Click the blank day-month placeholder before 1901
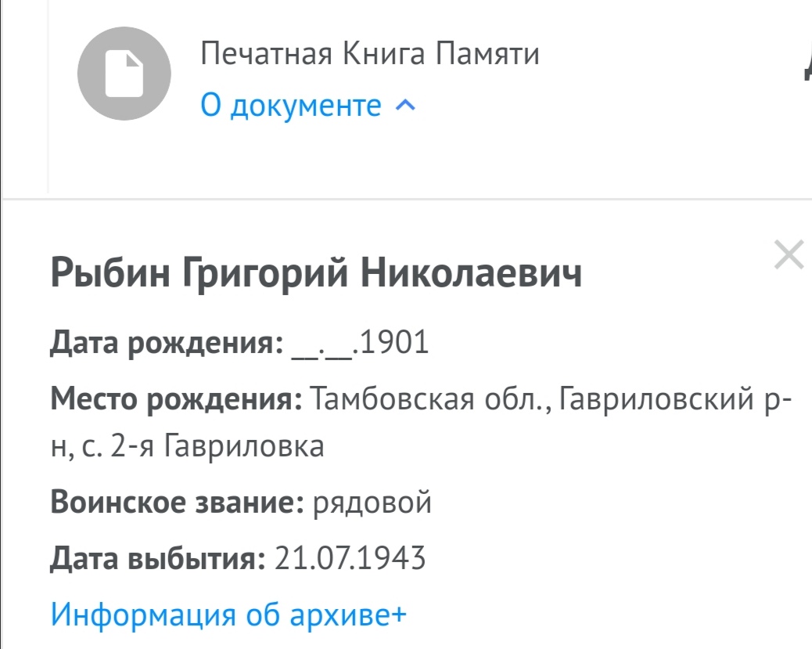This screenshot has width=812, height=649. pos(322,344)
